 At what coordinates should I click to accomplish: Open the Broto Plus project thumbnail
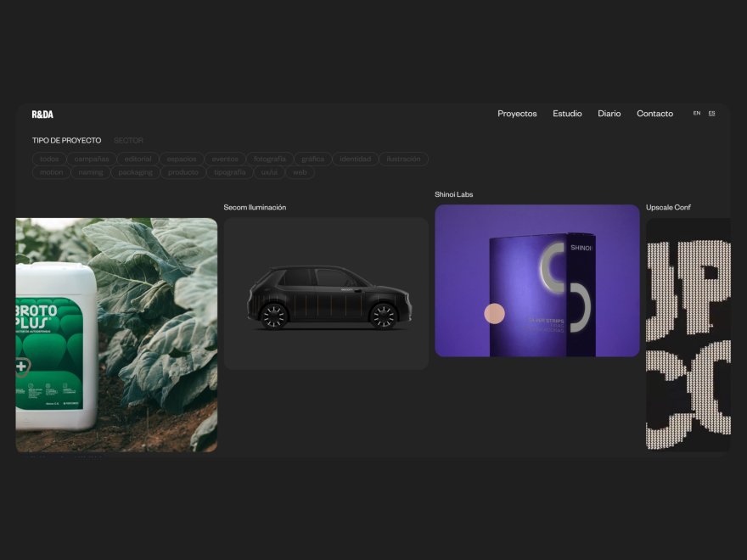click(116, 335)
